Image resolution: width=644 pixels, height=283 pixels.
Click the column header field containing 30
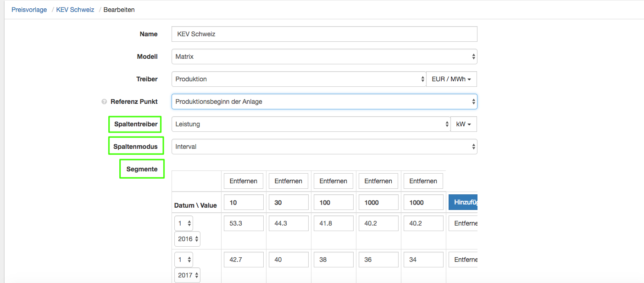[289, 202]
